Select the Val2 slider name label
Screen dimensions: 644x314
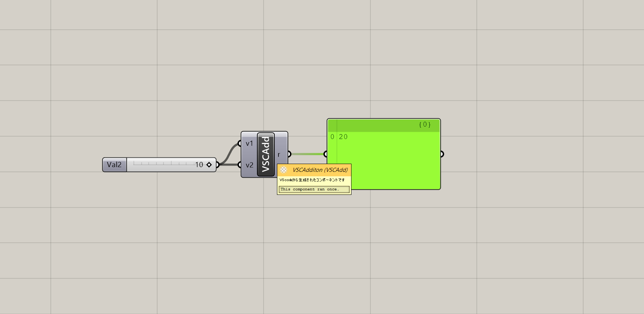tap(114, 165)
